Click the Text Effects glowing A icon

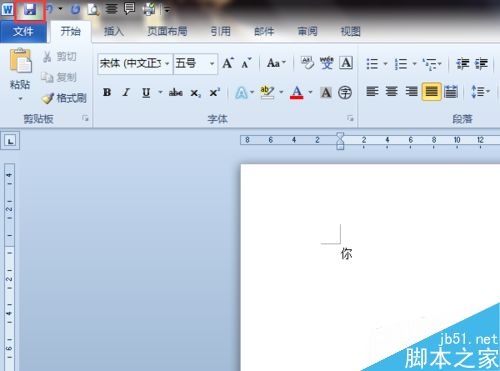[241, 93]
